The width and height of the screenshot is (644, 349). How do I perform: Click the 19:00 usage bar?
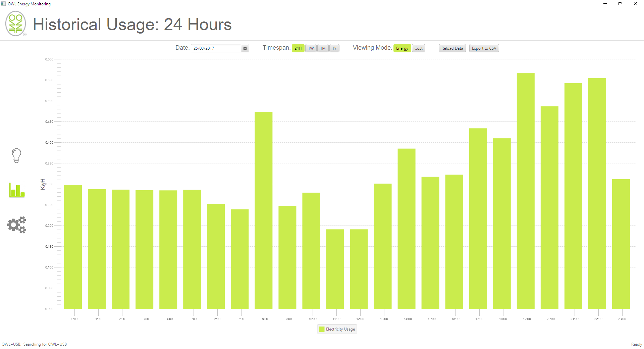[526, 191]
